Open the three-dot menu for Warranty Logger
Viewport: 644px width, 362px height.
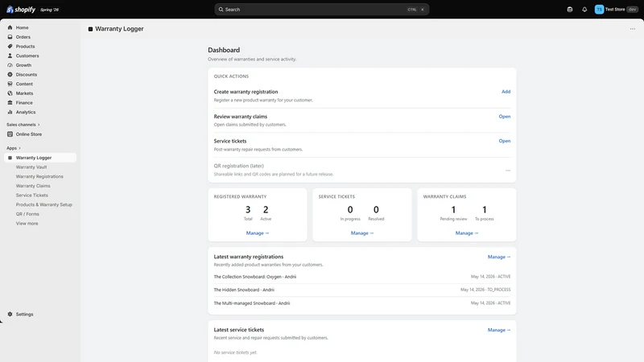(x=633, y=29)
